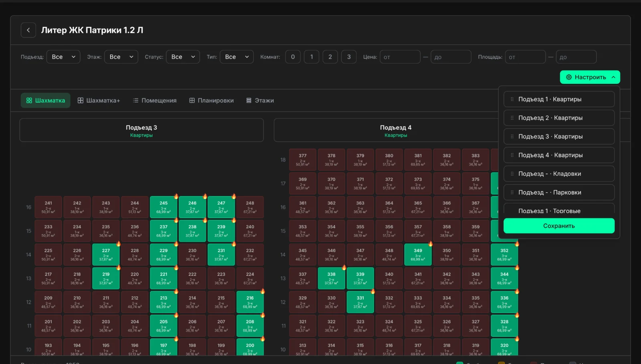The image size is (641, 364).
Task: Open apartment cell 241
Action: pos(48,207)
